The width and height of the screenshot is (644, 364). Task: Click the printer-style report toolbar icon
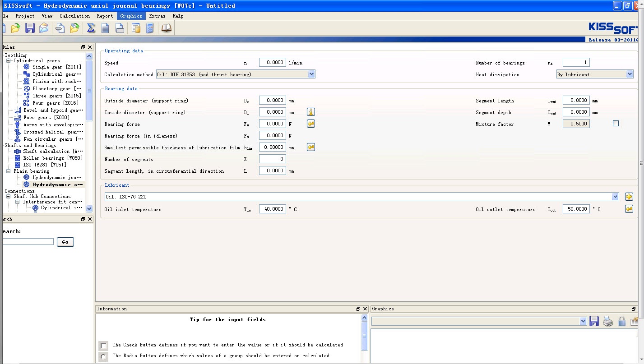click(120, 28)
